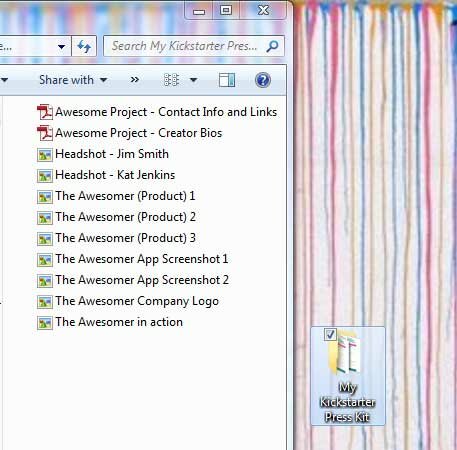
Task: Click image icon of The Awesomer (Product) 1
Action: (45, 197)
